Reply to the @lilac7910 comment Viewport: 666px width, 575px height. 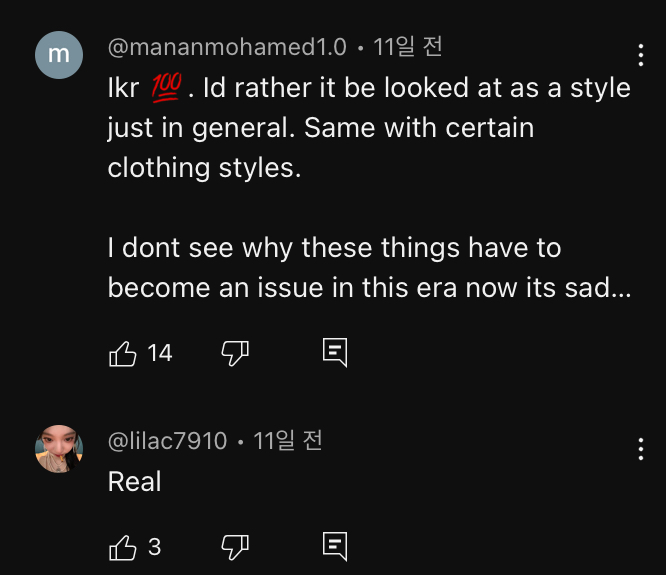(x=335, y=547)
